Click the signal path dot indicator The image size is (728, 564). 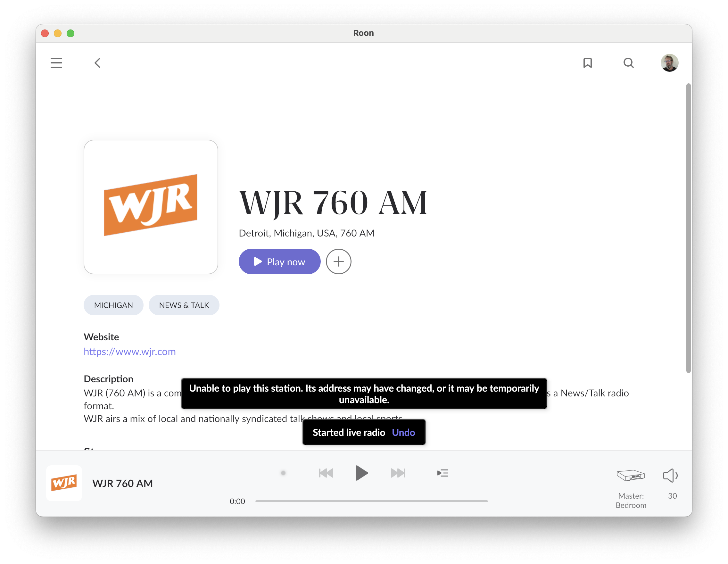283,473
